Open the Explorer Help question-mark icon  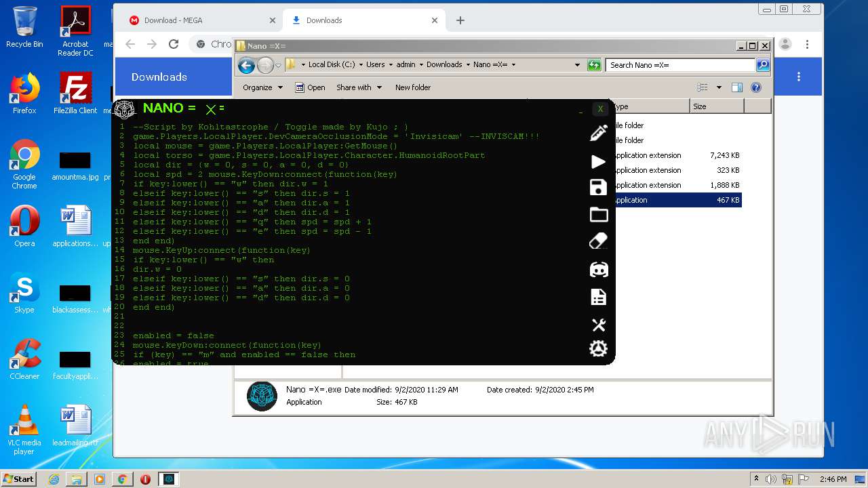click(756, 87)
